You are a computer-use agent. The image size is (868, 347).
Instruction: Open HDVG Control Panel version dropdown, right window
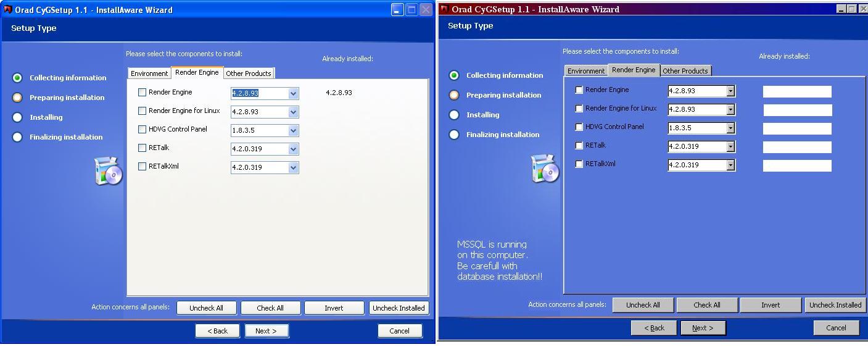(x=730, y=128)
